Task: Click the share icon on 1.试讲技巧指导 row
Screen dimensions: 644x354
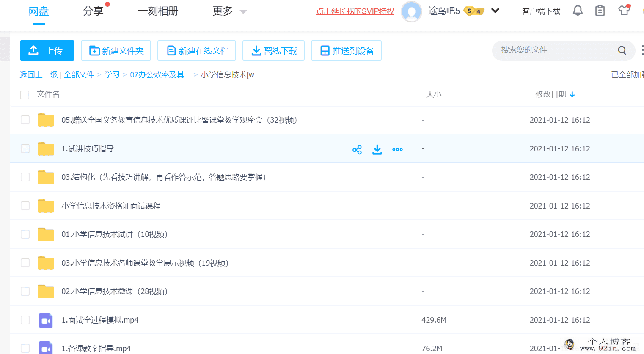Action: 357,150
